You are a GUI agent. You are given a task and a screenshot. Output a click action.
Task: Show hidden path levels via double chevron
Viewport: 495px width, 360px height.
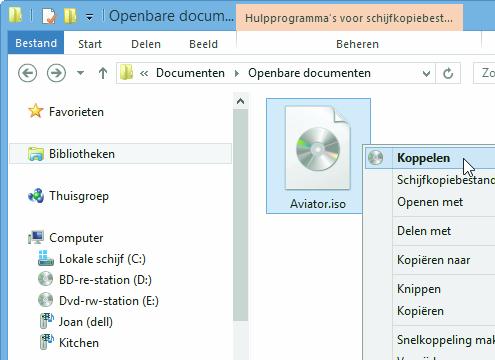coord(144,73)
